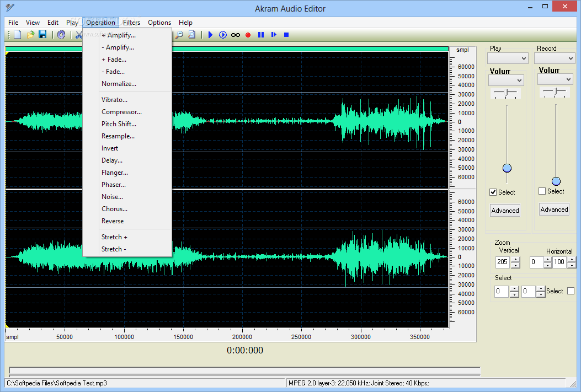Click the Open file folder icon

coord(30,35)
